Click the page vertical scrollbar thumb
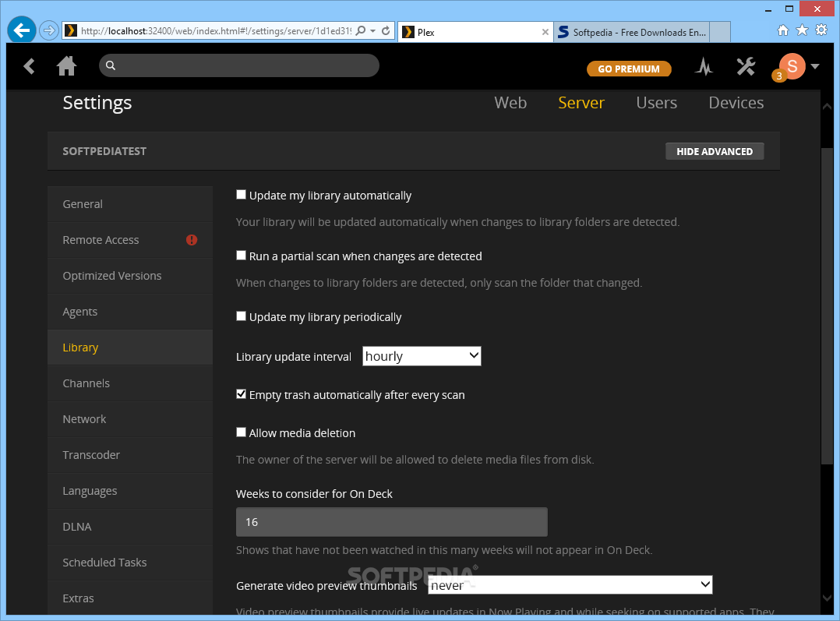 point(827,305)
